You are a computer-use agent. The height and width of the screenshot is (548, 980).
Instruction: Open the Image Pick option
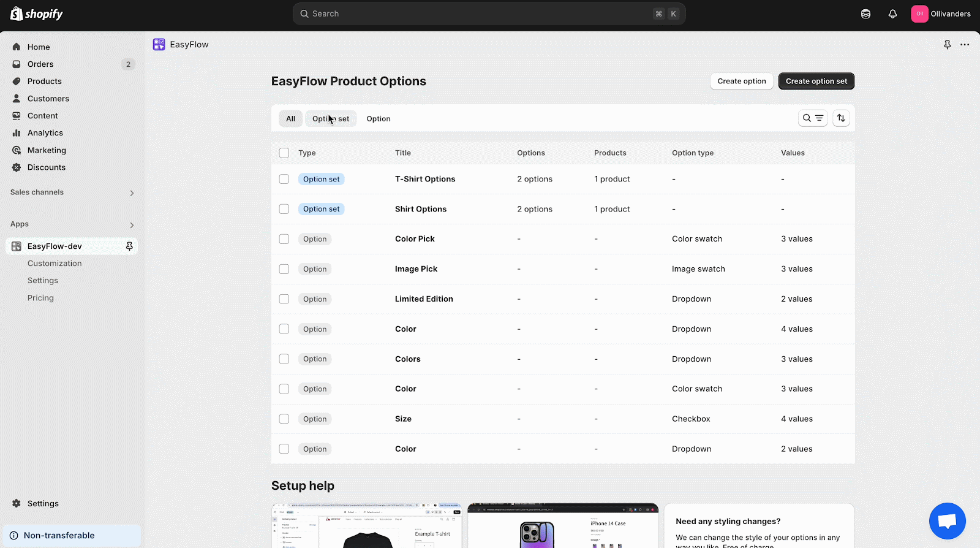416,269
